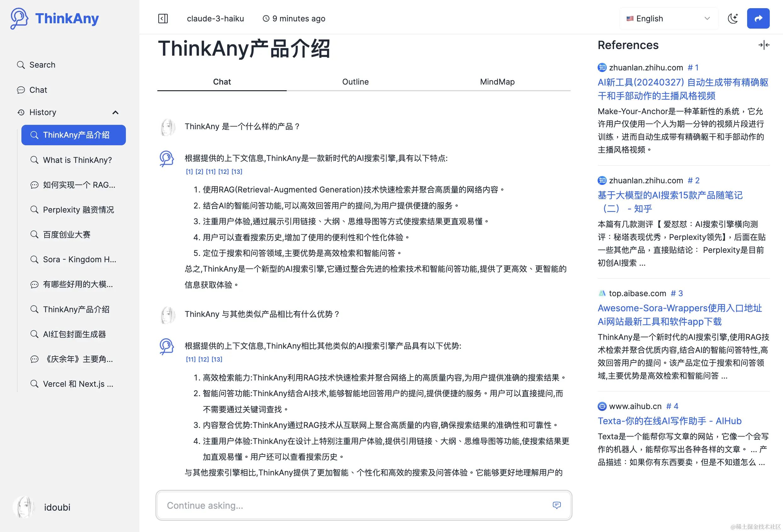Collapse sidebar using panel toggle icon
This screenshot has height=532, width=783.
point(163,19)
